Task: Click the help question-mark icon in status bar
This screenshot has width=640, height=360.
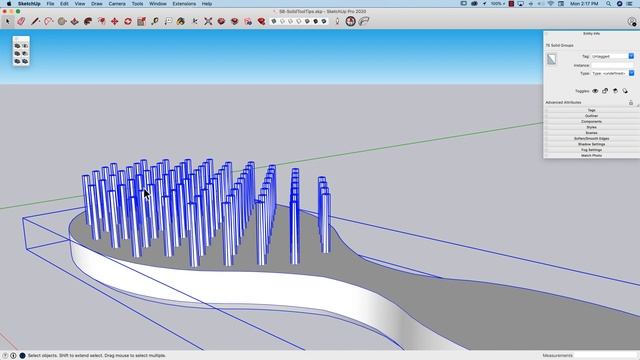Action: [x=5, y=356]
